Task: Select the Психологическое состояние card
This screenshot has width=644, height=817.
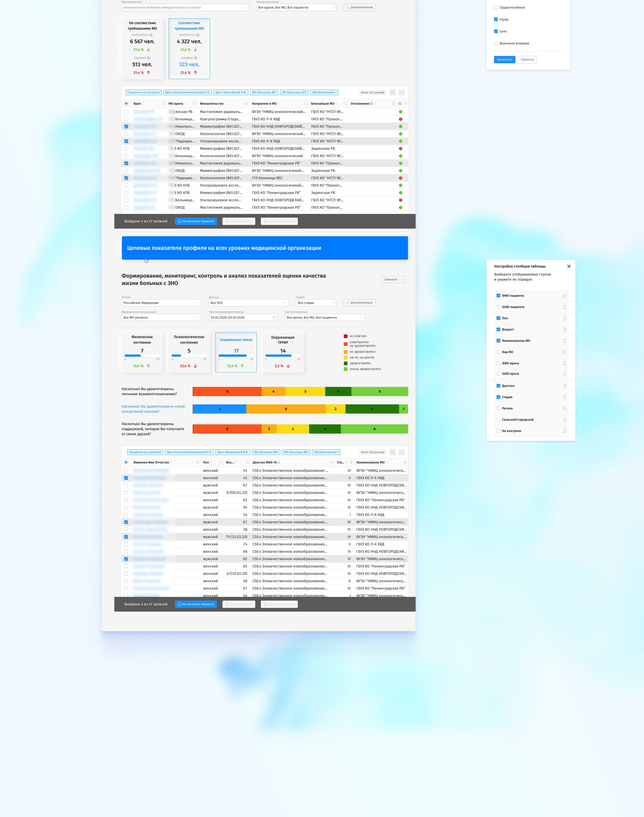Action: tap(189, 352)
